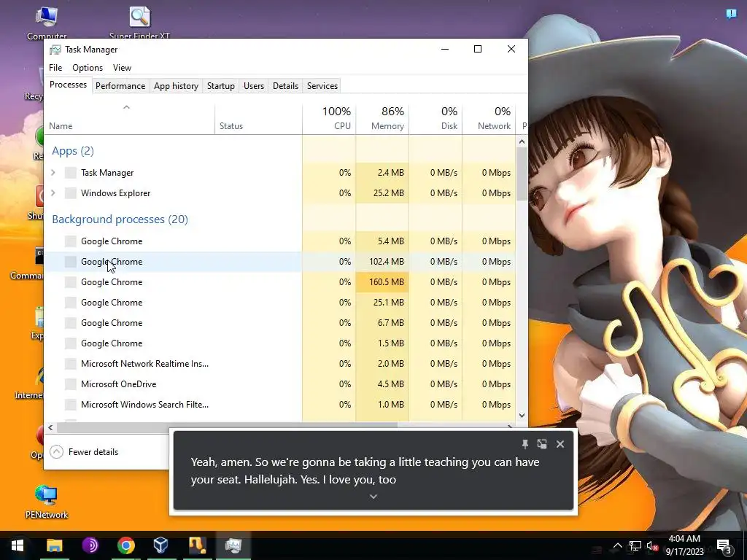Sort by the Status column header
Viewport: 747px width, 560px height.
point(259,119)
